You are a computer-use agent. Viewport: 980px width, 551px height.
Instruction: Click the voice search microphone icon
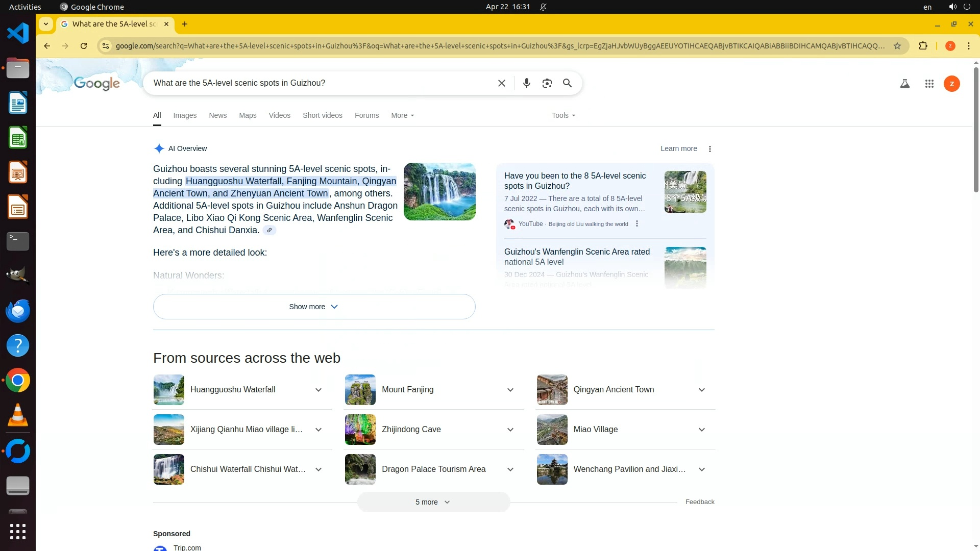(526, 83)
